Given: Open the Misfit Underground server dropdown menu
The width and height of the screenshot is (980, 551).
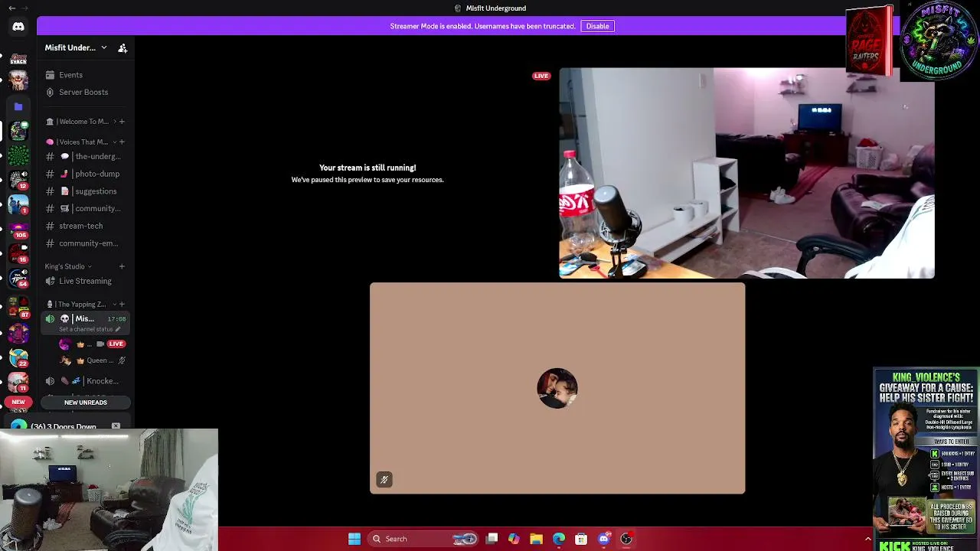Looking at the screenshot, I should pos(76,47).
